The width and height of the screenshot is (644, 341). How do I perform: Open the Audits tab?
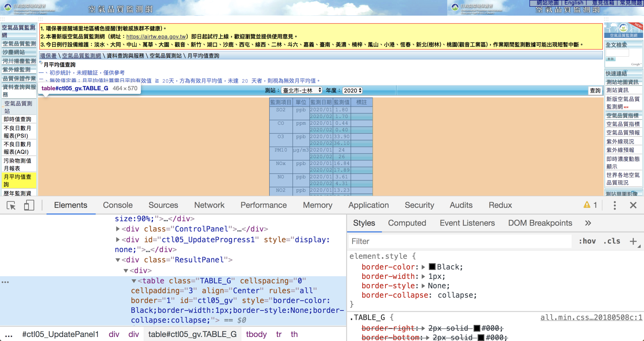pyautogui.click(x=461, y=205)
